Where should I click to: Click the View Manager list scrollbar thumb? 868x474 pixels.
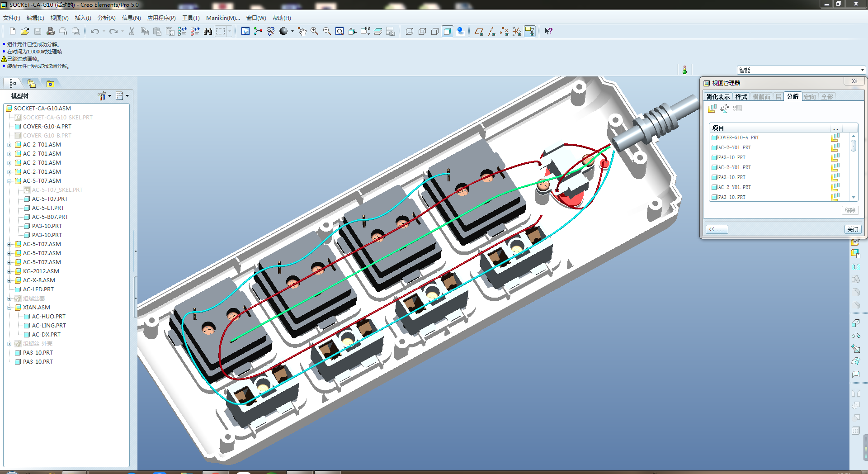[x=853, y=146]
